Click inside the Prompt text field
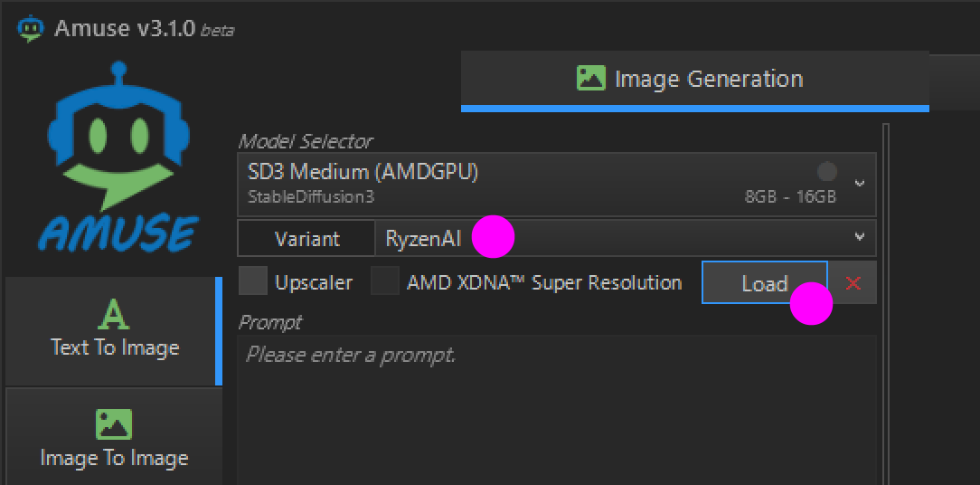 point(556,407)
